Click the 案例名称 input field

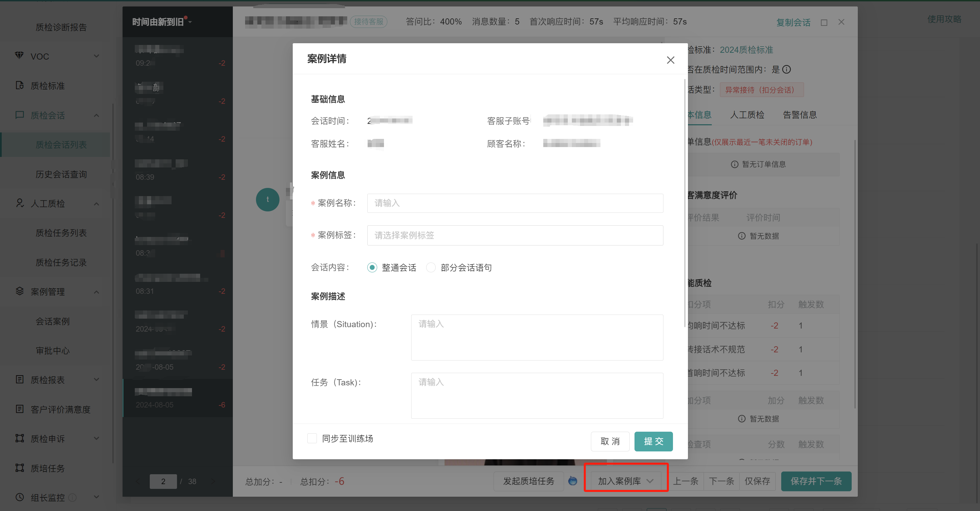click(x=515, y=203)
